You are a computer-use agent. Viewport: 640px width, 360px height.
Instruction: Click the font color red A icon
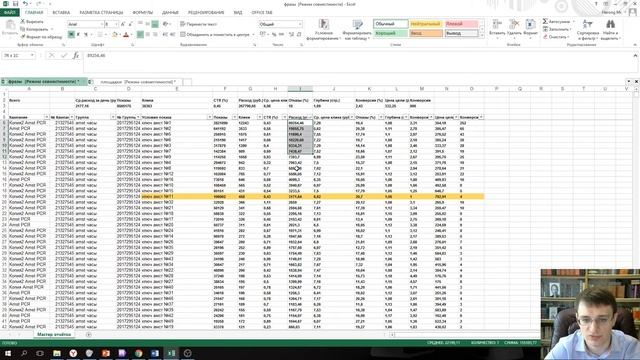point(126,35)
